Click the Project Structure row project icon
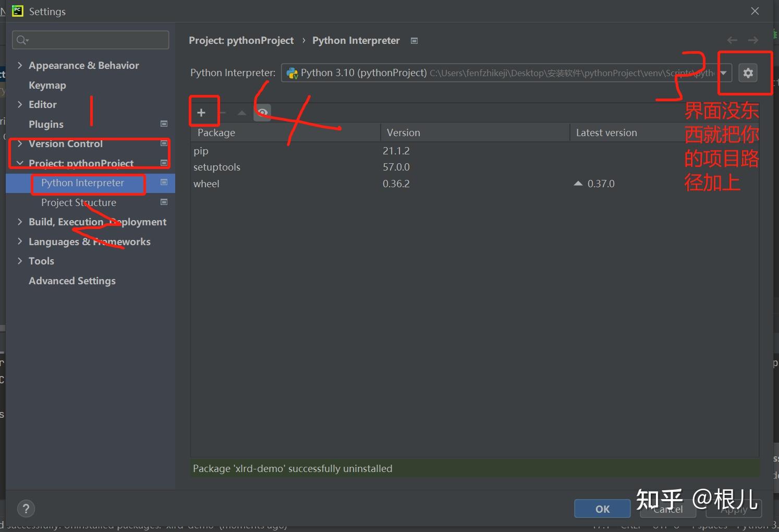 164,202
